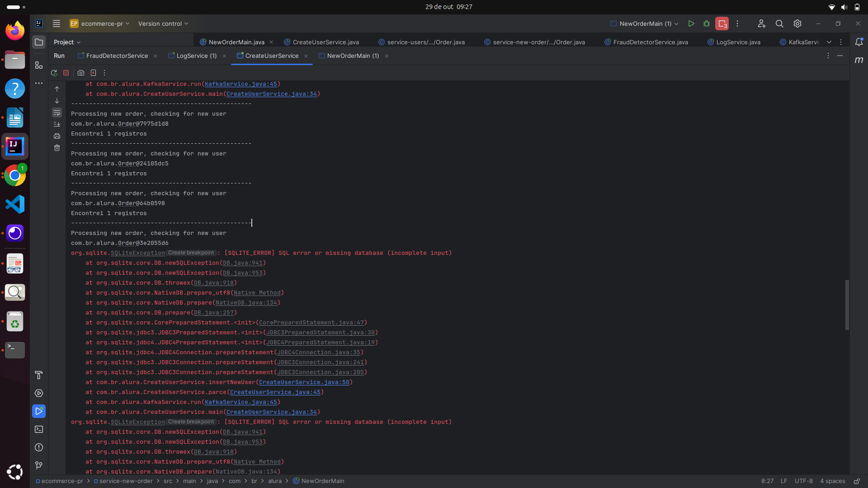The image size is (868, 488).
Task: Click the exit/restore layout icon in Run toolbar
Action: click(93, 73)
